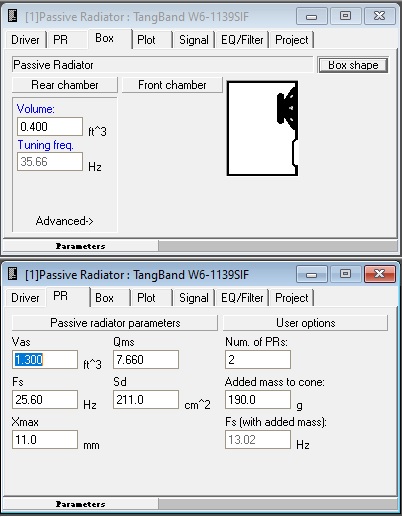Close the bottom Passive Radiator window
The width and height of the screenshot is (402, 517).
tap(380, 274)
